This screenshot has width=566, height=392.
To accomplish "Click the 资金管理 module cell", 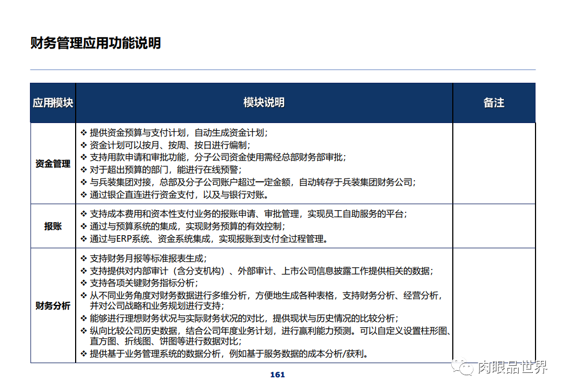I will click(x=53, y=163).
